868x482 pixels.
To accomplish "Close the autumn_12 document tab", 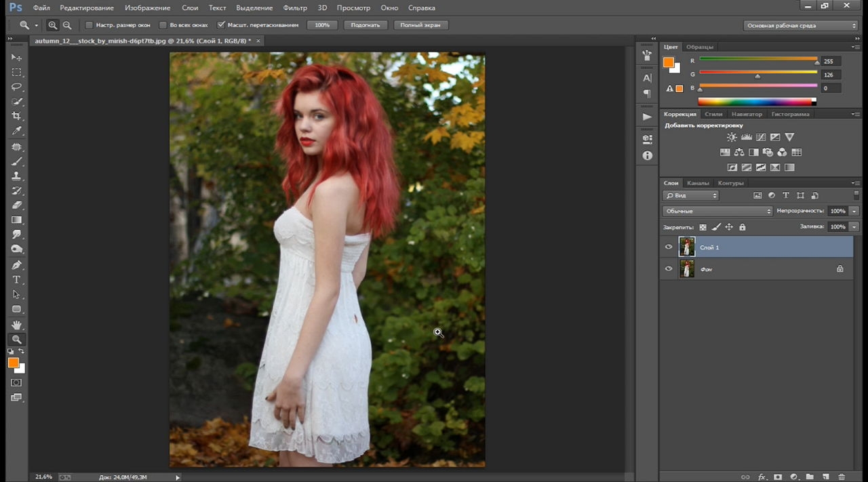I will pos(258,41).
